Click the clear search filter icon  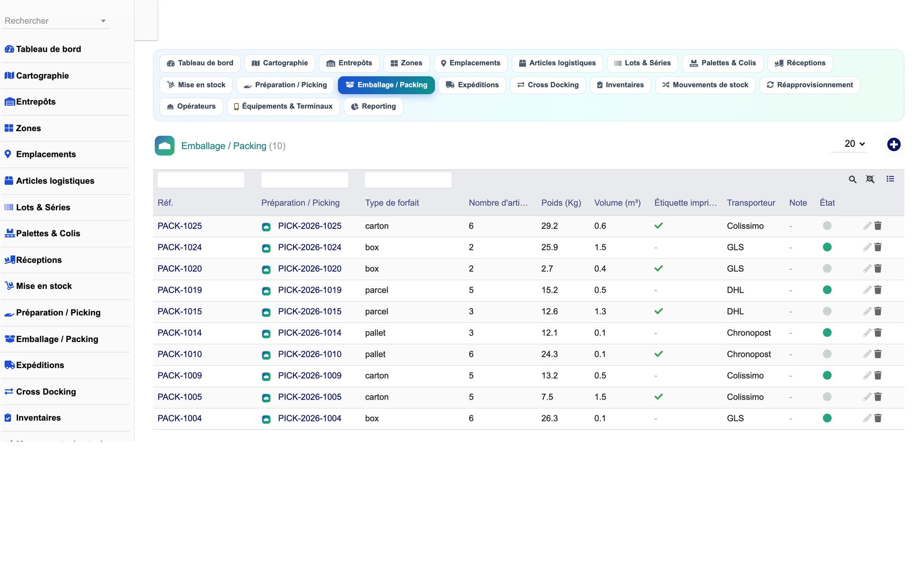point(870,179)
